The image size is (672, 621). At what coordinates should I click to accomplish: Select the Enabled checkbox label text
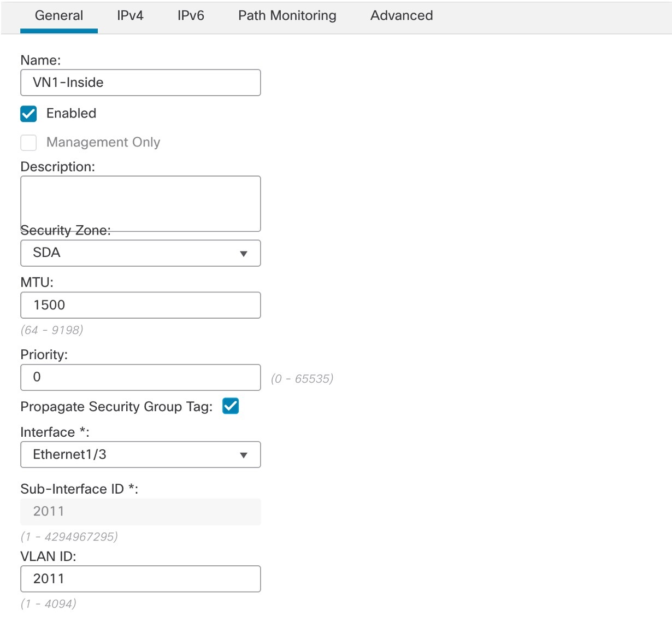[x=71, y=114]
